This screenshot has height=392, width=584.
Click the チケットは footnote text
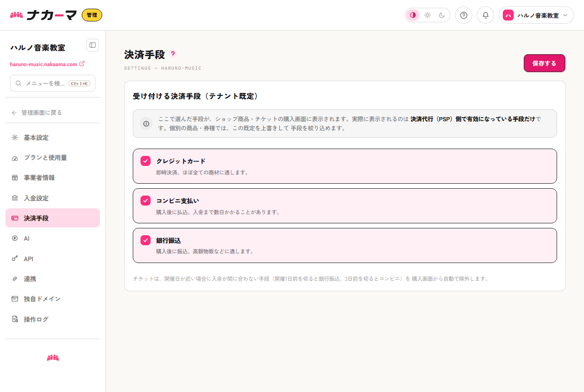tap(311, 279)
